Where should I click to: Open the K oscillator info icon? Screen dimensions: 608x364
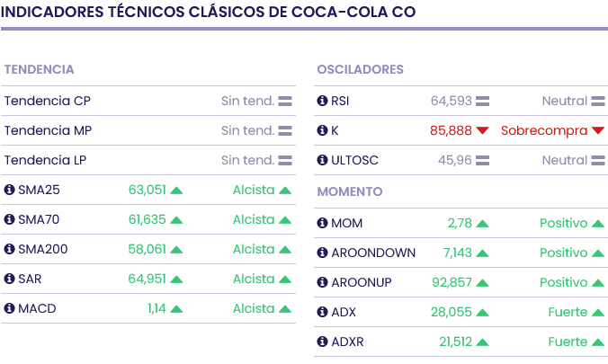[323, 130]
